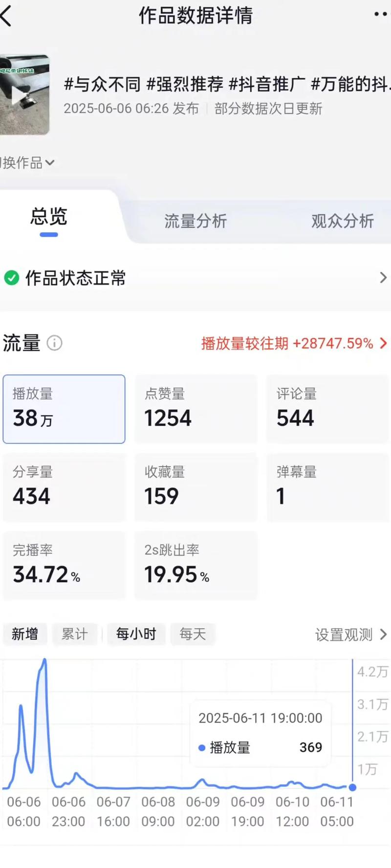The height and width of the screenshot is (868, 391).
Task: Switch chart back to 新增 mode
Action: click(25, 634)
